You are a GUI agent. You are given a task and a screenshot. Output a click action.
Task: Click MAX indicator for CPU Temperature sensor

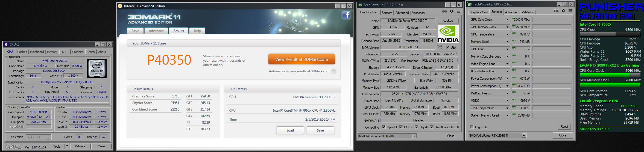514,107
